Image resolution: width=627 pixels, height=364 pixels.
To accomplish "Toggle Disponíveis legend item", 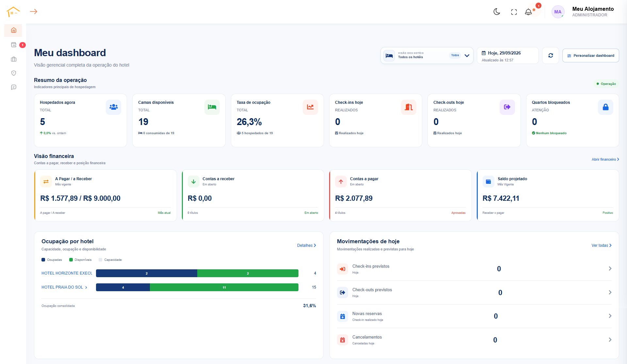I will coord(80,260).
